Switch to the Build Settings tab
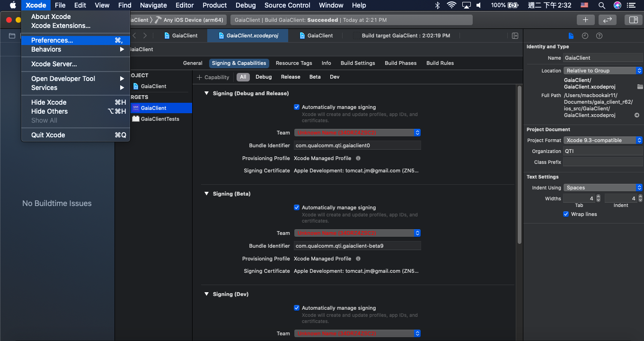This screenshot has height=341, width=644. (358, 63)
